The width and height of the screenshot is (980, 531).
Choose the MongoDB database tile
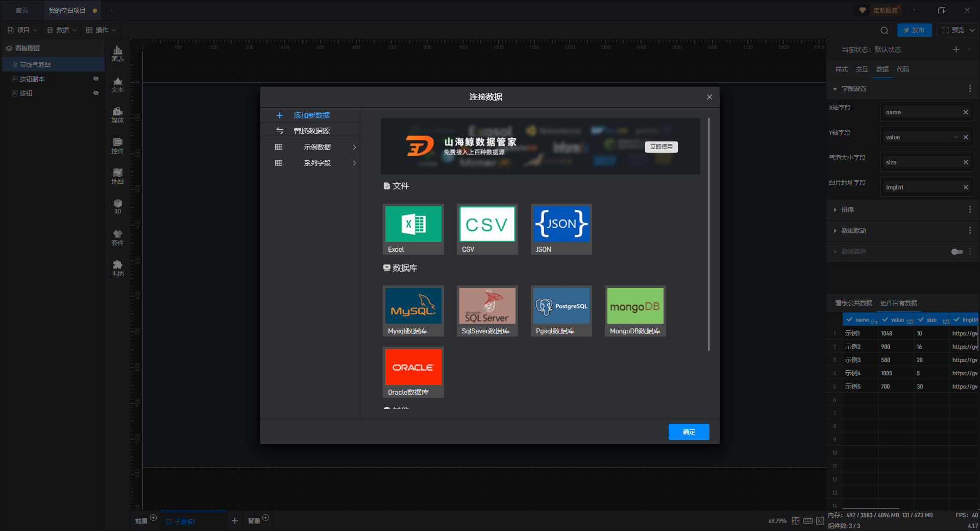(x=635, y=311)
